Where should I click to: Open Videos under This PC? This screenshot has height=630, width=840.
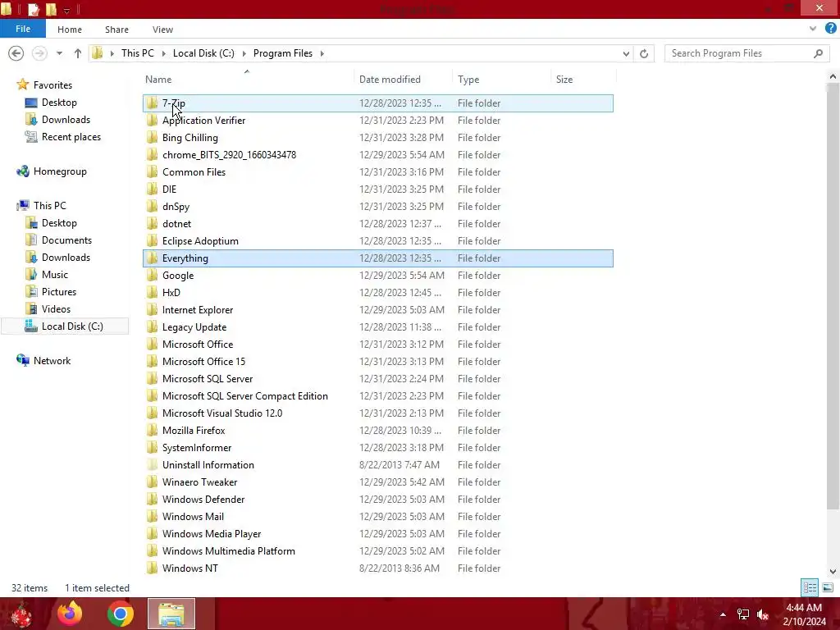coord(56,309)
